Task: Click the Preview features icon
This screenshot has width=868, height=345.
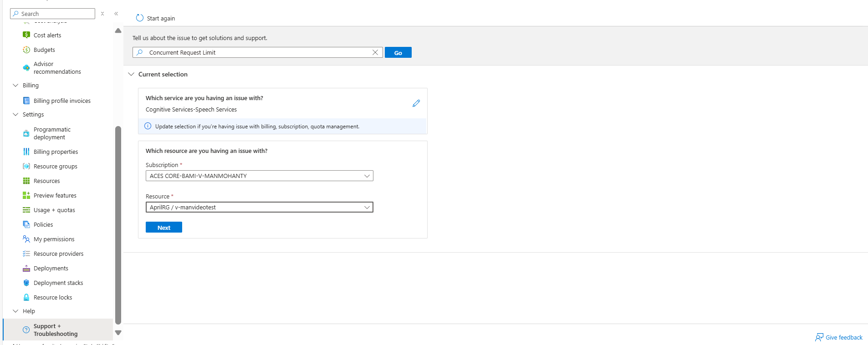Action: [x=26, y=195]
